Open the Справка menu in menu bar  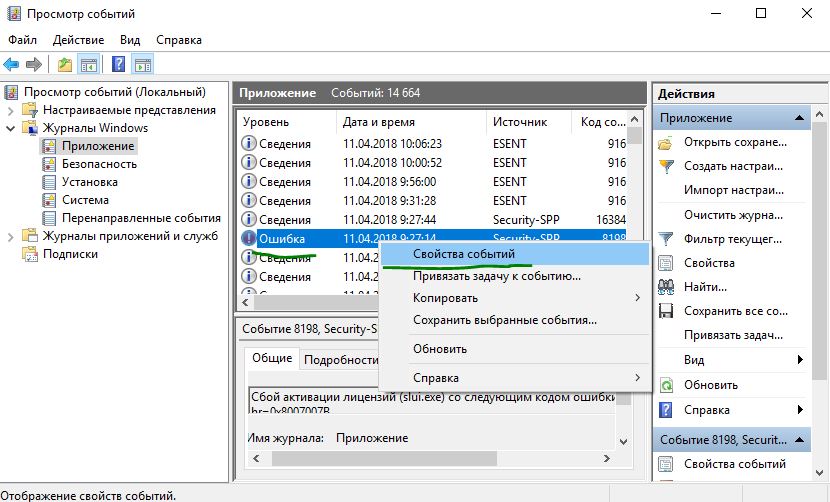(x=178, y=40)
